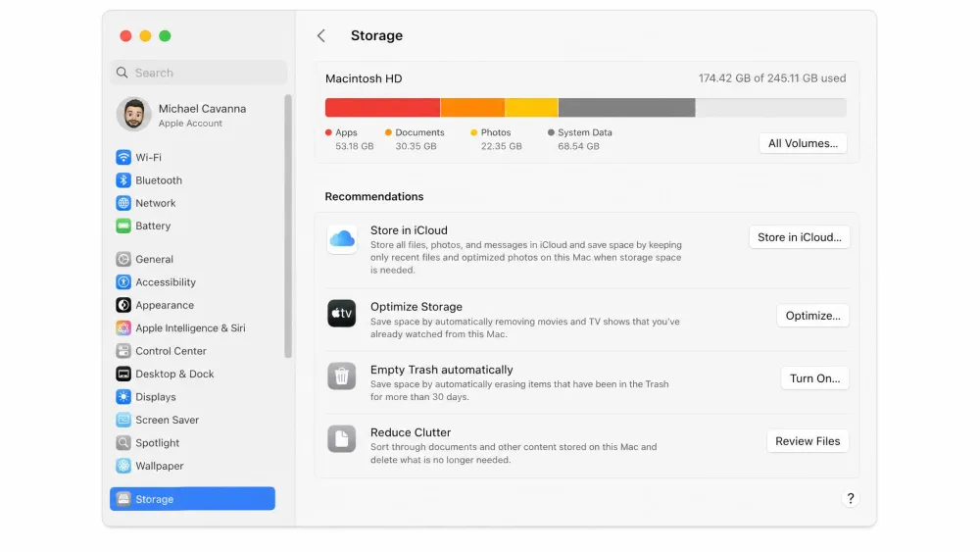
Task: Select Displays in the sidebar
Action: tap(192, 397)
